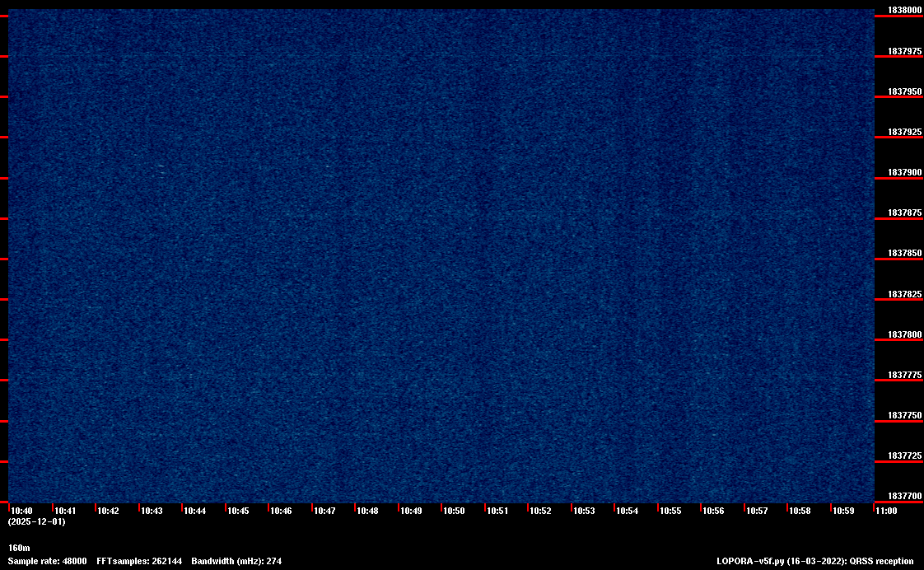Click the 10:44 time label
The image size is (924, 570).
[x=194, y=511]
